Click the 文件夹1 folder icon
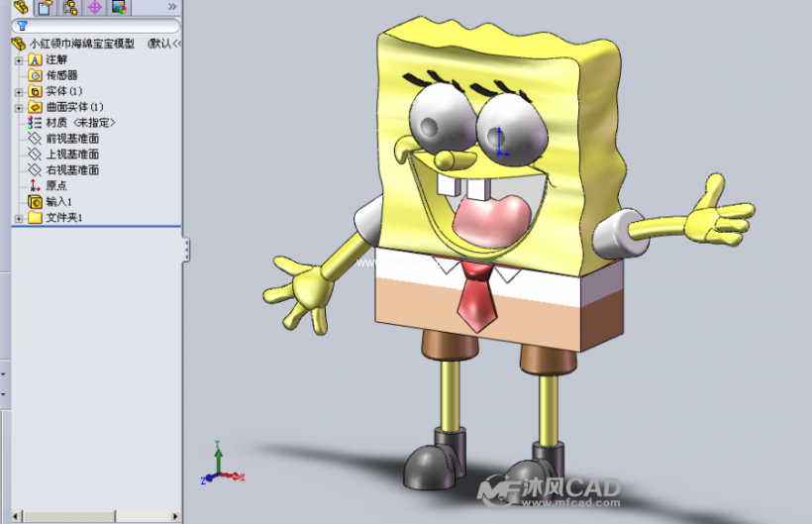Viewport: 812px width, 524px height. (35, 217)
